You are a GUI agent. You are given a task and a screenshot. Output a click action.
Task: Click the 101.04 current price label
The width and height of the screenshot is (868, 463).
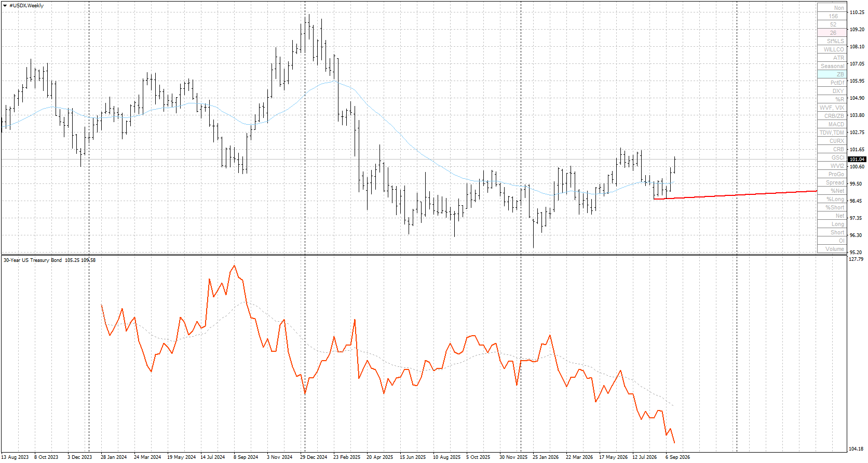click(x=857, y=159)
